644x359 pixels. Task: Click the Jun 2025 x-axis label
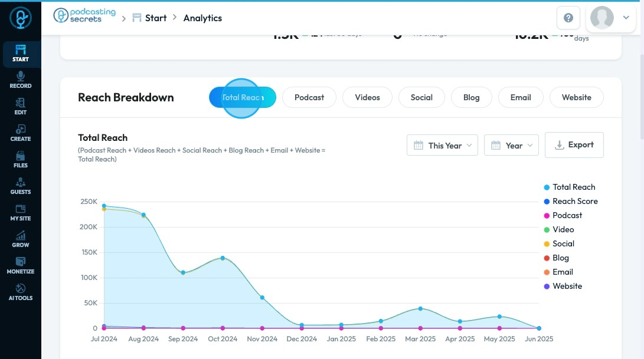point(539,339)
